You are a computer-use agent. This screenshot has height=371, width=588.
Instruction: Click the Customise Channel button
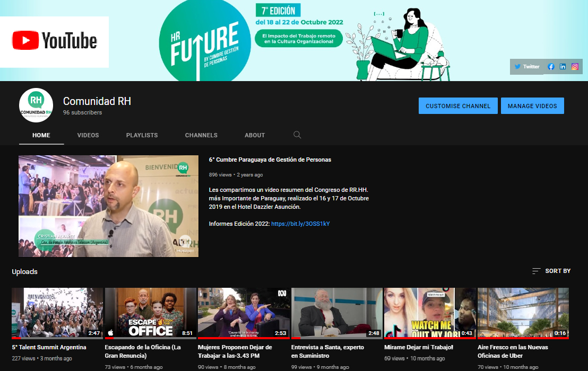(x=459, y=106)
